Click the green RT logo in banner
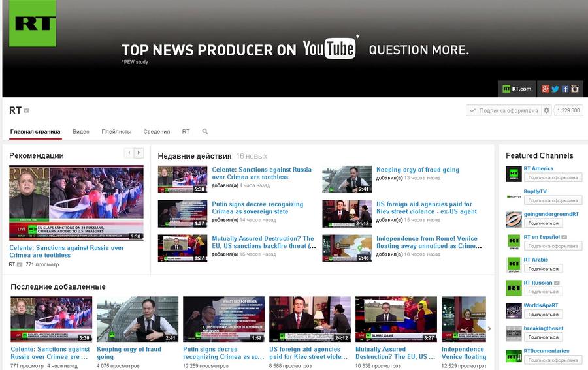 pyautogui.click(x=33, y=23)
